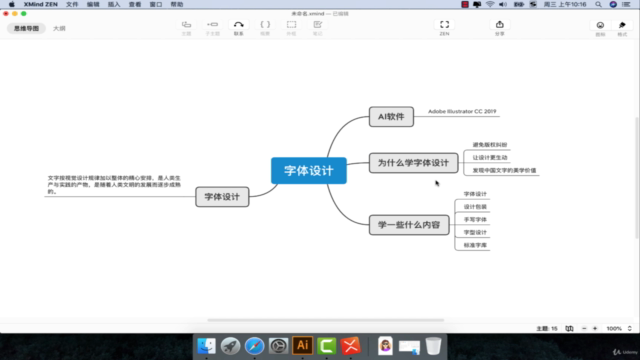Select subtopic 手写字体
Viewport: 640px width, 360px height.
click(475, 220)
